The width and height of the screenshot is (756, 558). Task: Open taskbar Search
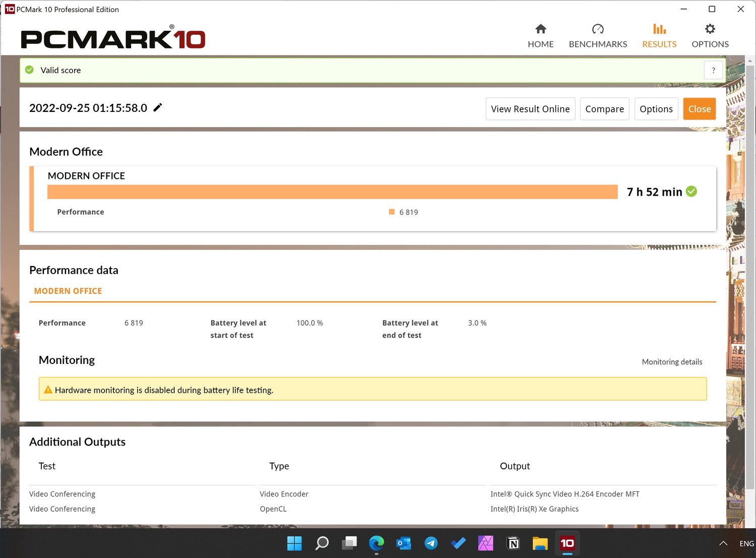tap(322, 543)
